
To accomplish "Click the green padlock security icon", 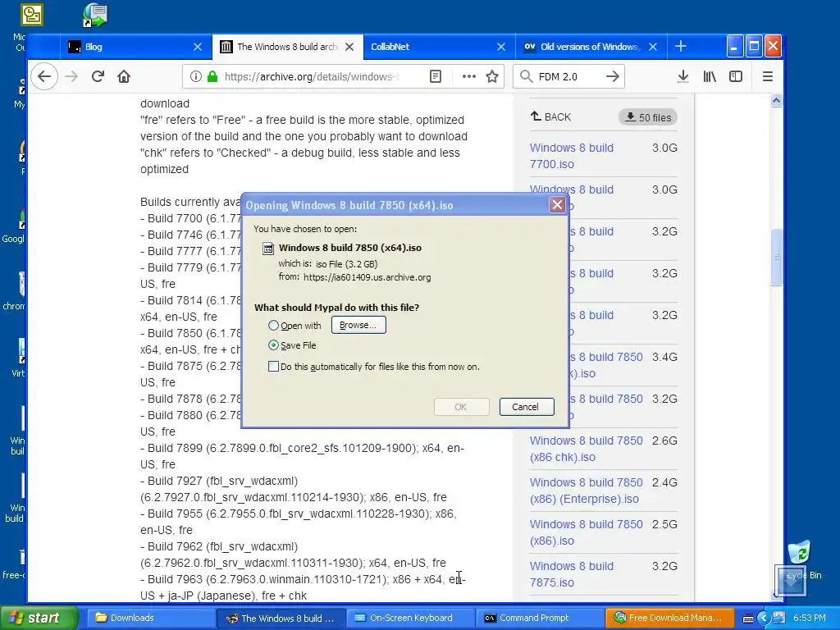I will point(212,76).
